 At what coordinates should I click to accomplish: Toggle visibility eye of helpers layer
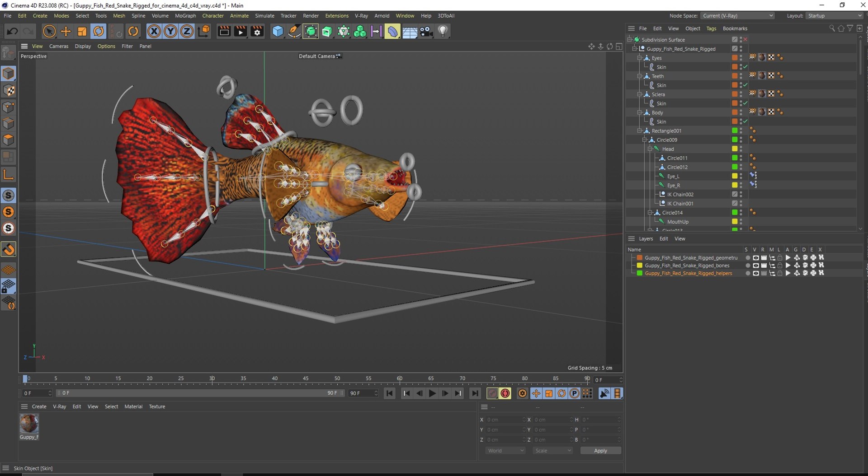[x=755, y=273]
